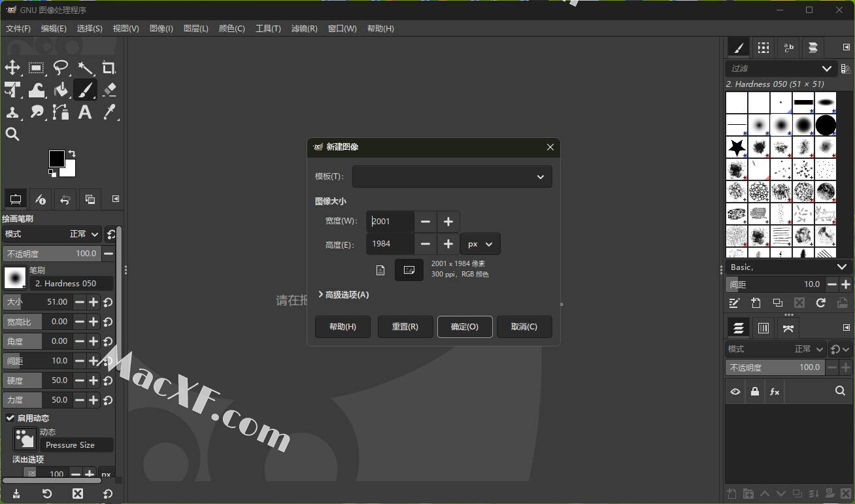Open the tool options tab menu arrow

tap(116, 199)
